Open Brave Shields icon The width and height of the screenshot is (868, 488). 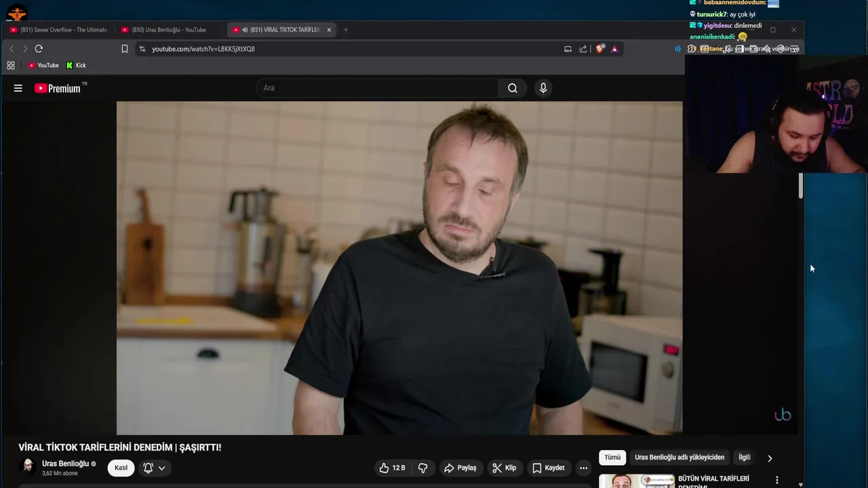[599, 49]
